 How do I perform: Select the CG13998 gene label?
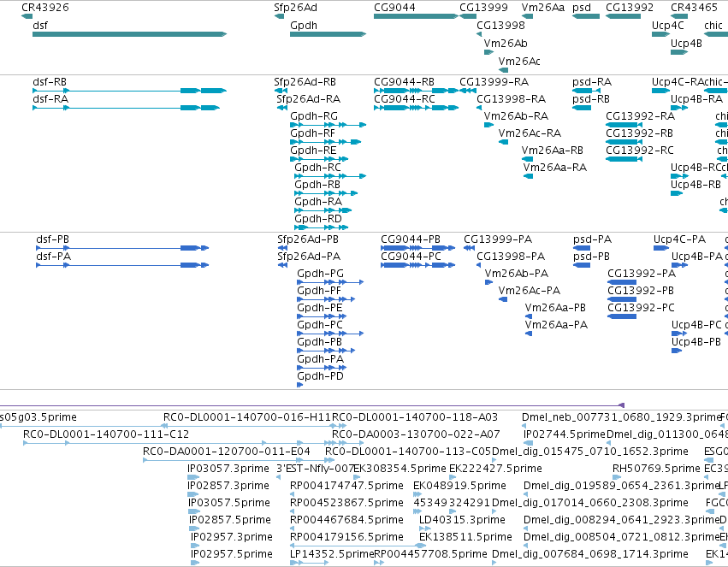[x=500, y=26]
